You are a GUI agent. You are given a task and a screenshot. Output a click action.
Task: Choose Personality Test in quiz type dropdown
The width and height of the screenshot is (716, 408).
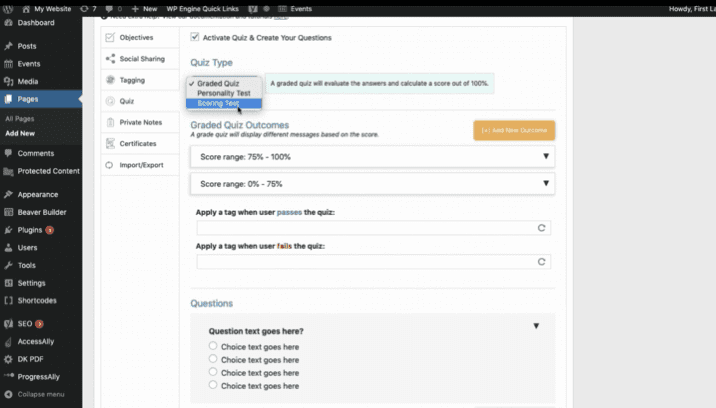224,93
